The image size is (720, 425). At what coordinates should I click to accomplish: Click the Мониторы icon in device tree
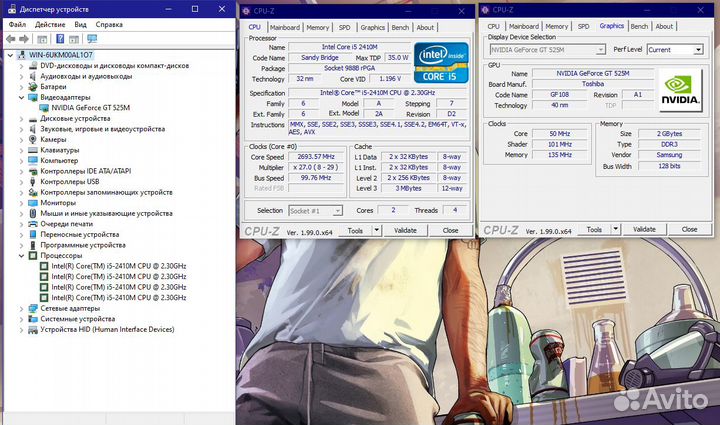click(33, 203)
